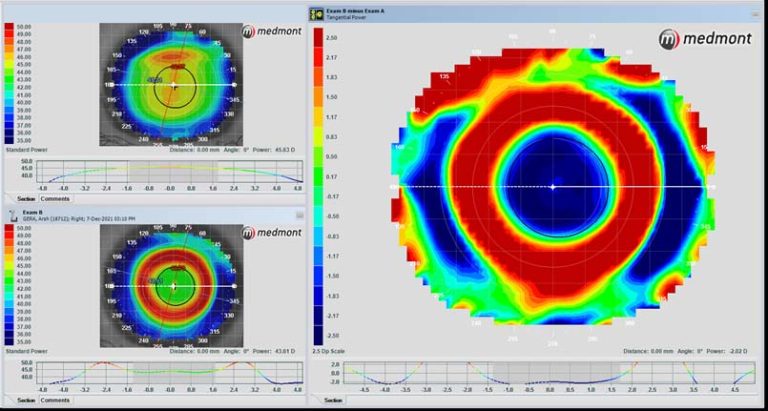This screenshot has height=411, width=768.
Task: Click the 2.50 red swatch on the difference scale
Action: pyautogui.click(x=319, y=38)
